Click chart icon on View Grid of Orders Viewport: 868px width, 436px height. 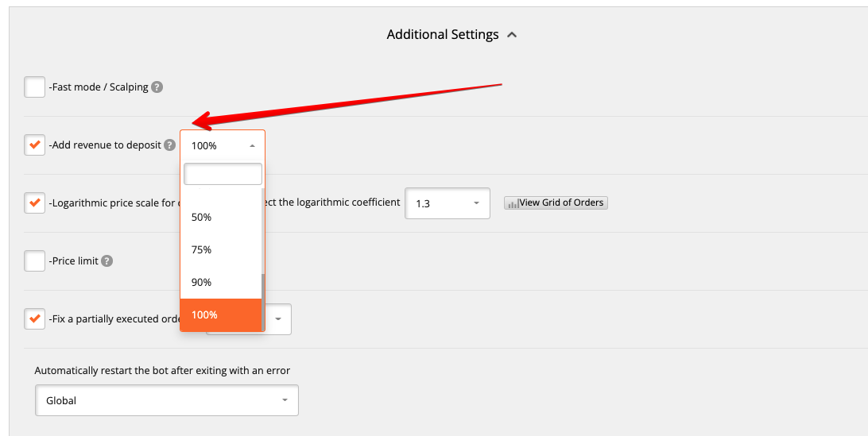pyautogui.click(x=513, y=203)
